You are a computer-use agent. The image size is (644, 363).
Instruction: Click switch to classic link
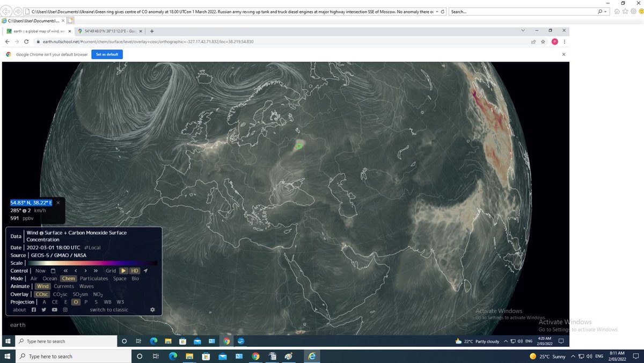(109, 310)
